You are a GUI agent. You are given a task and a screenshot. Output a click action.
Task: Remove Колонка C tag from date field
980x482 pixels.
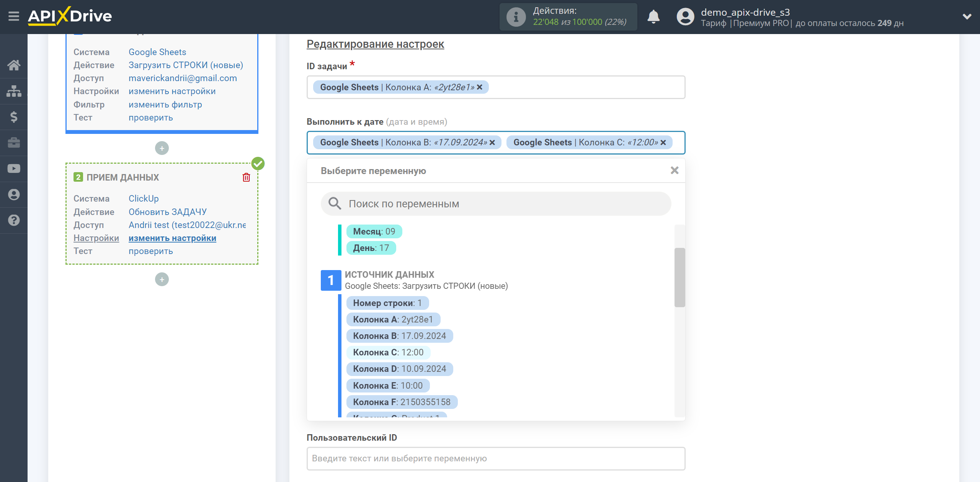click(663, 143)
